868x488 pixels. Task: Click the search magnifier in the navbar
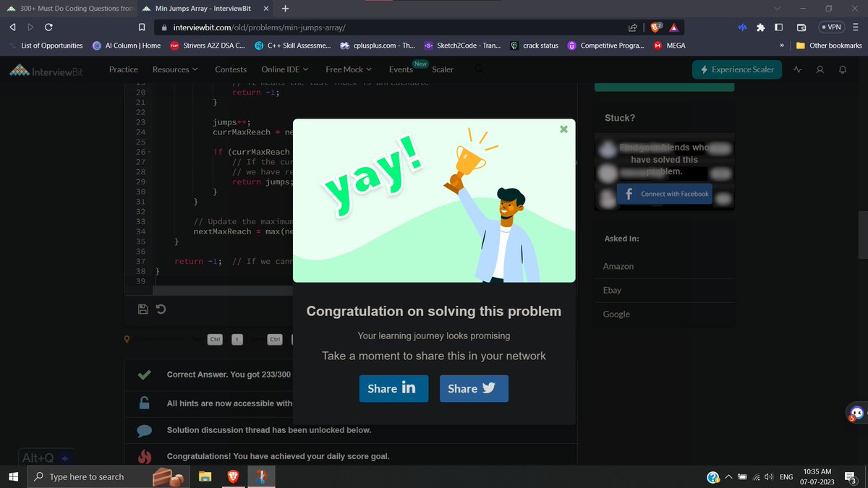[480, 69]
